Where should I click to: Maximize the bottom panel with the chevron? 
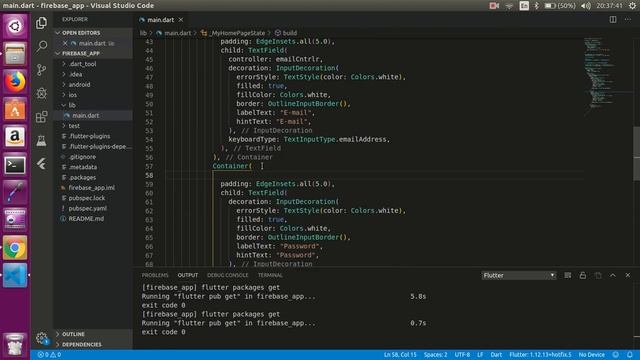(x=613, y=276)
